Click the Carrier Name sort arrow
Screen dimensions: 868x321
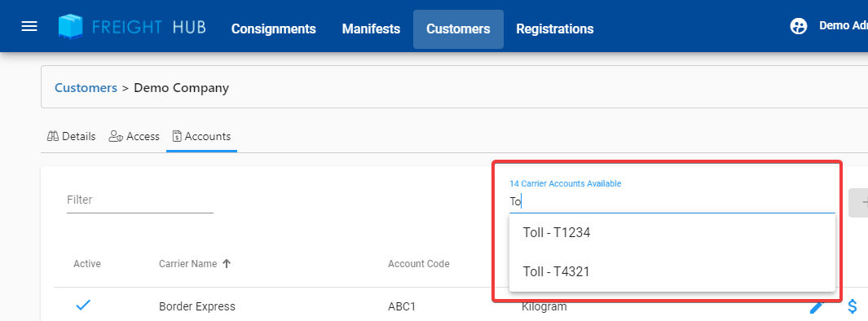coord(227,263)
